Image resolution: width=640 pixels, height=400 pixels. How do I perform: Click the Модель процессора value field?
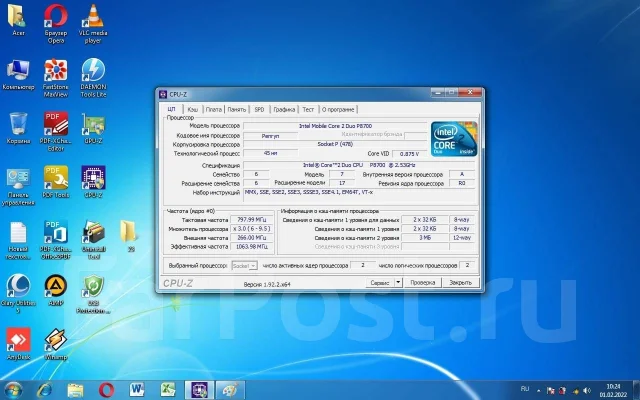(x=335, y=126)
